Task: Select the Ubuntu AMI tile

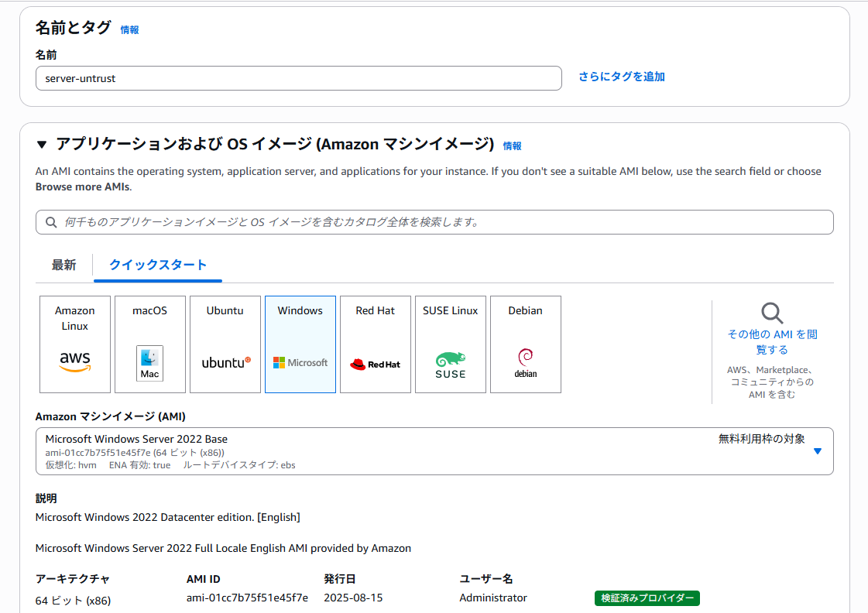Action: point(225,344)
